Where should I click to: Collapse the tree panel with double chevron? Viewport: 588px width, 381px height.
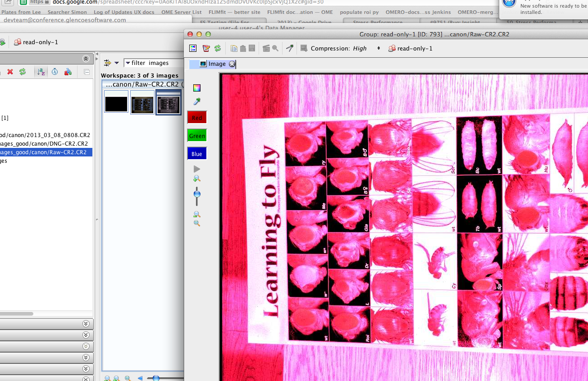click(86, 59)
